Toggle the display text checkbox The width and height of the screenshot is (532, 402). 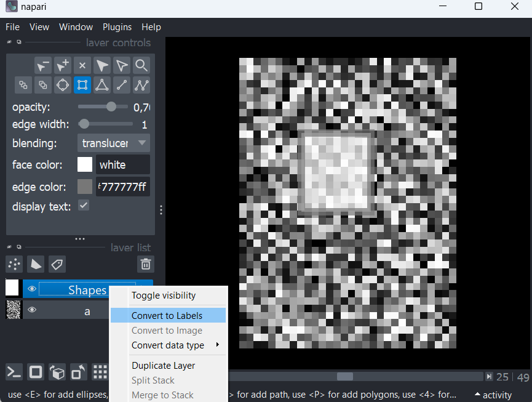click(84, 206)
